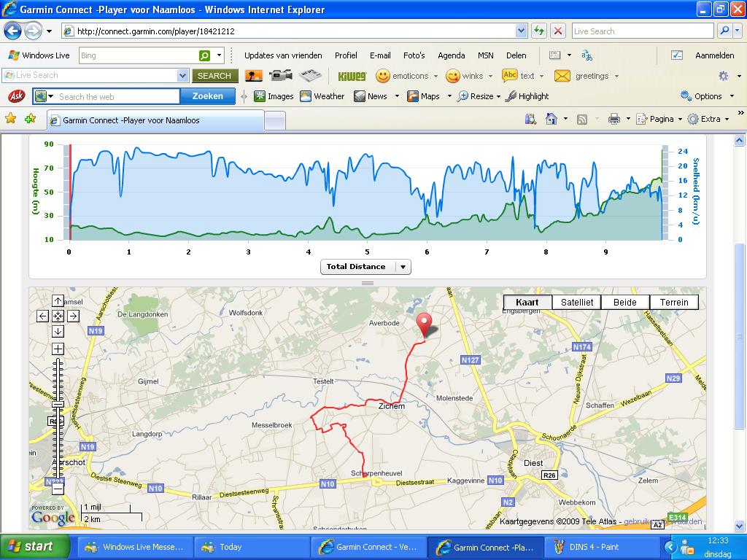The image size is (747, 560).
Task: Click the sunset photo icon in toolbar
Action: pyautogui.click(x=253, y=76)
